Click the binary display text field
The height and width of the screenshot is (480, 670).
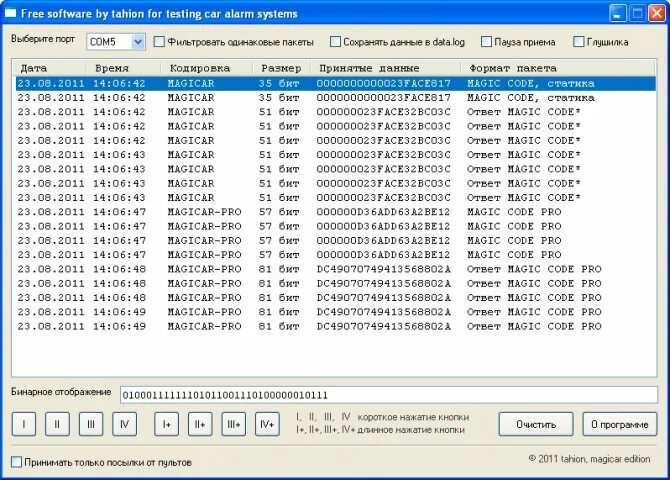click(389, 395)
